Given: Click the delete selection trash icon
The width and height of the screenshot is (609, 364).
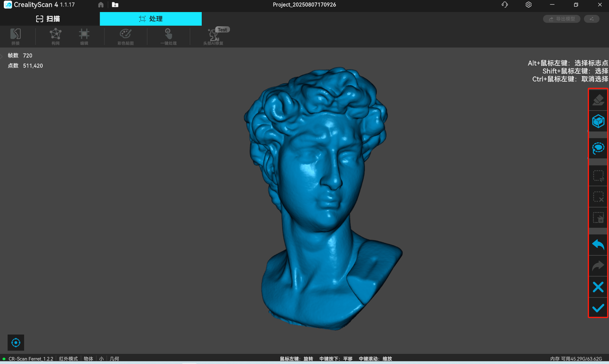Looking at the screenshot, I should [598, 218].
